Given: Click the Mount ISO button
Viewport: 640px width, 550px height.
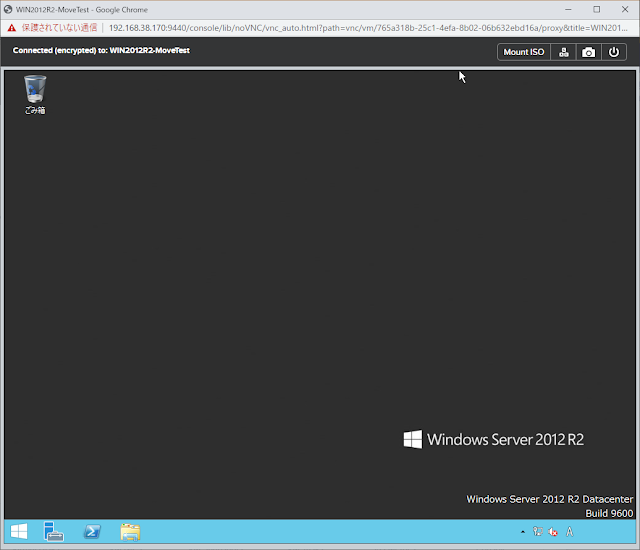Looking at the screenshot, I should click(x=524, y=52).
